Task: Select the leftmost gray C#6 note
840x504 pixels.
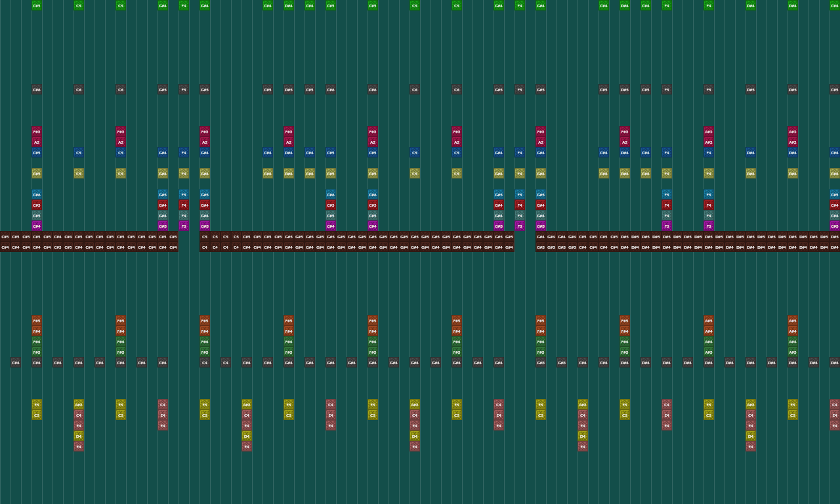Action: pos(37,89)
